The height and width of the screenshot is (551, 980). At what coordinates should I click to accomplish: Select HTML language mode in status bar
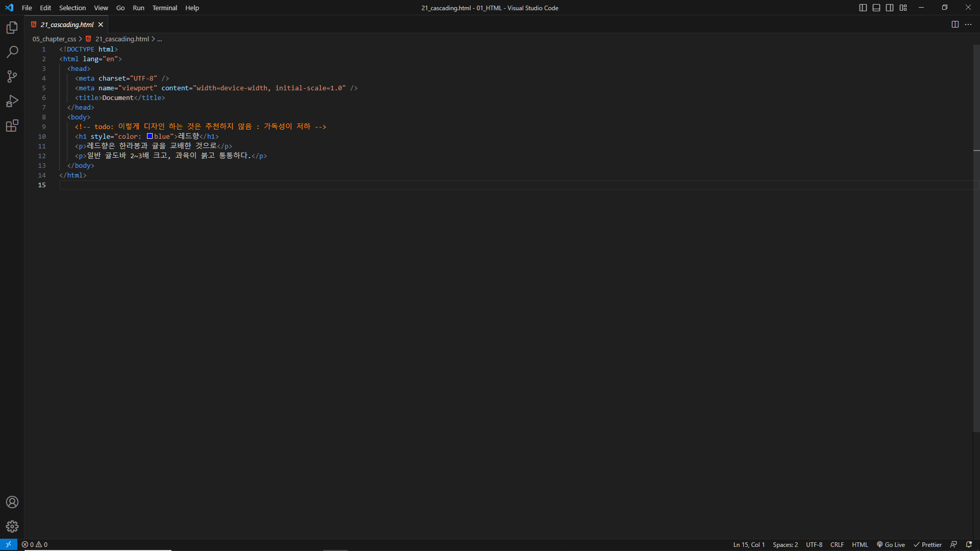860,544
